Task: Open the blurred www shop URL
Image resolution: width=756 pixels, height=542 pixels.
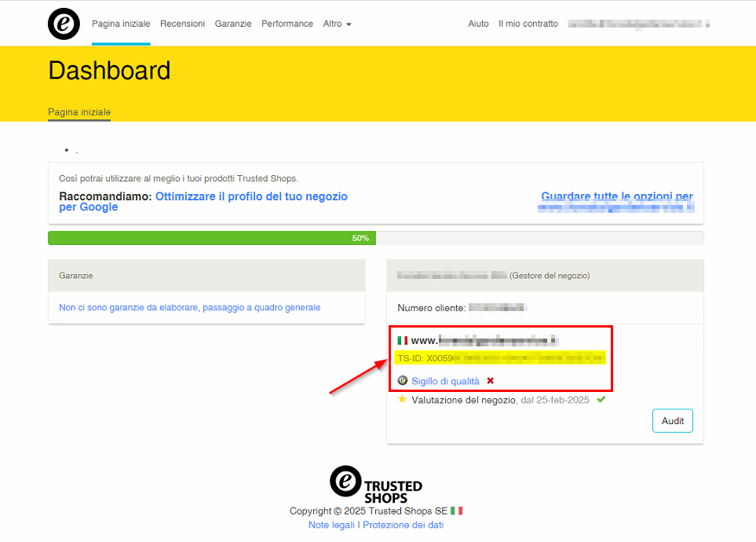Action: (484, 341)
